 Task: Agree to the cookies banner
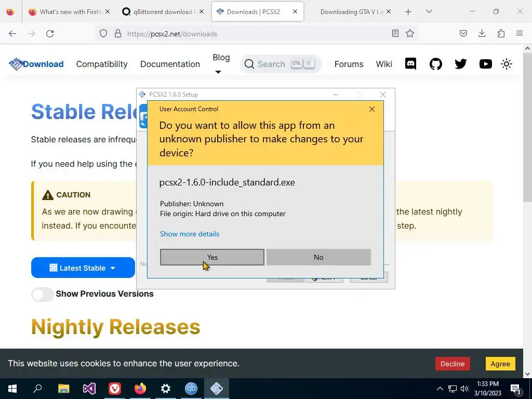click(500, 364)
